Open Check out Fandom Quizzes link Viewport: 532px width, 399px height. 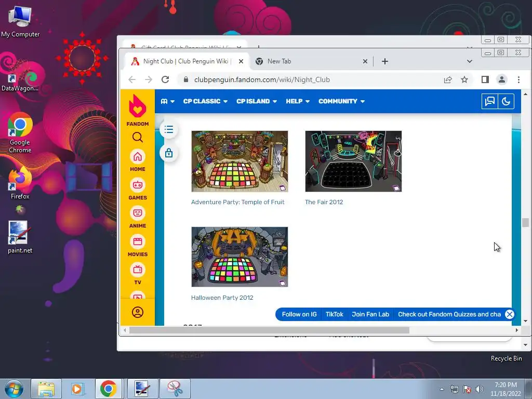449,314
